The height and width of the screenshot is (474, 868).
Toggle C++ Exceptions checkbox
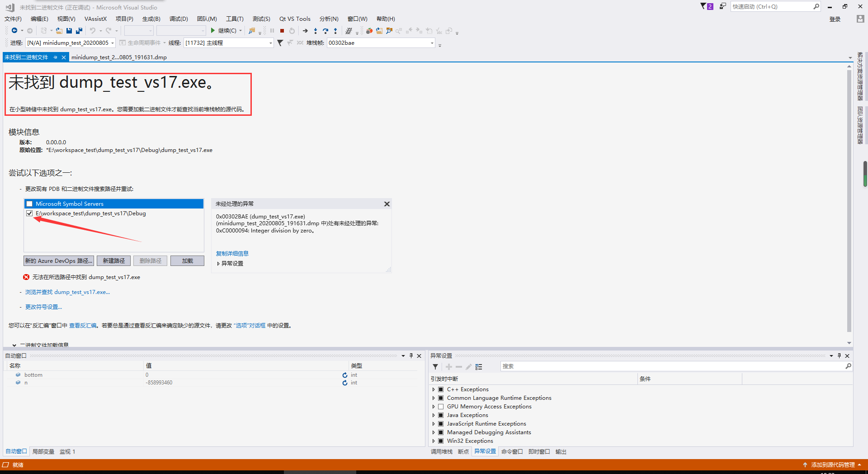coord(441,389)
